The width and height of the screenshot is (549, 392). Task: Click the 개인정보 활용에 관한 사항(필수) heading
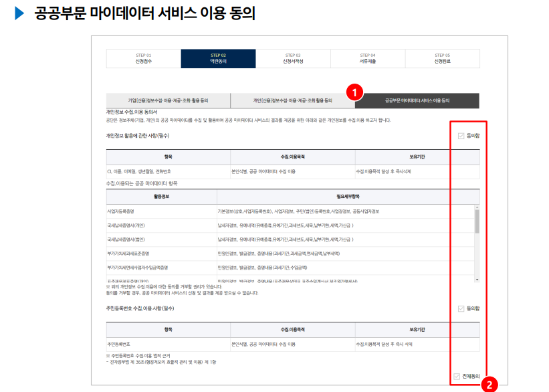(x=138, y=136)
